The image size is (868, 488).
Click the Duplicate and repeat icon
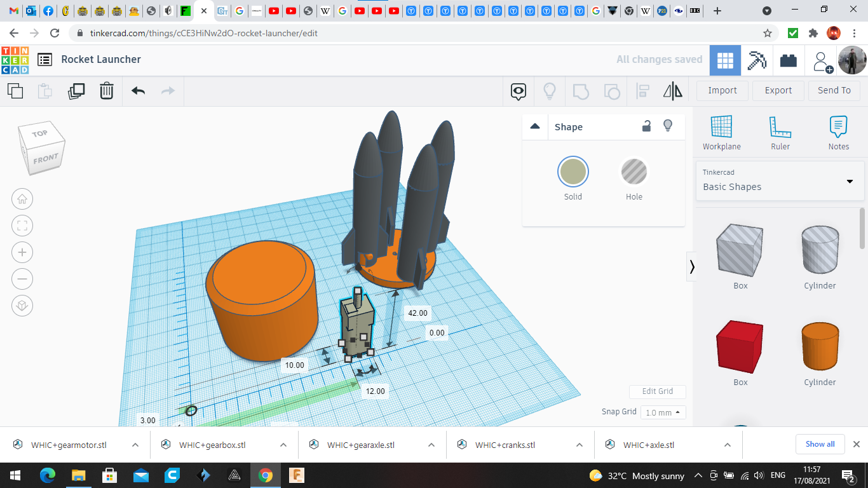76,91
